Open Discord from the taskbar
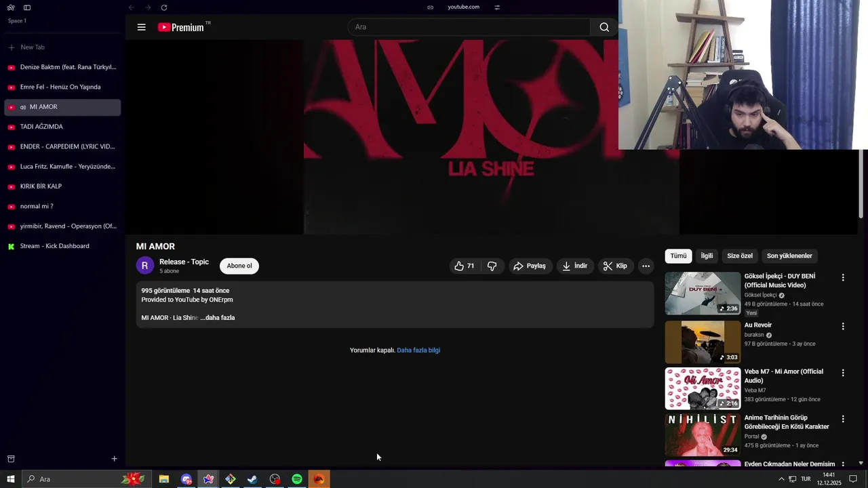The image size is (868, 488). (x=186, y=479)
